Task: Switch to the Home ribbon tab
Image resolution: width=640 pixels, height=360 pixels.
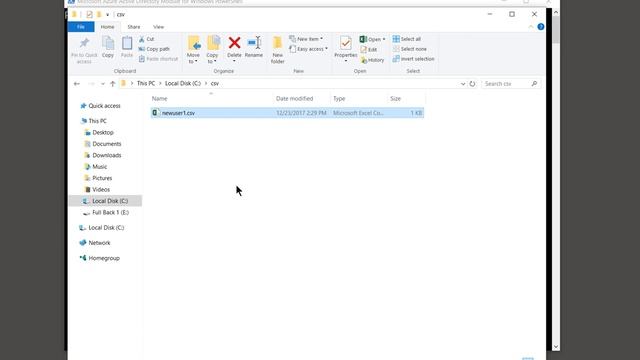Action: point(107,27)
